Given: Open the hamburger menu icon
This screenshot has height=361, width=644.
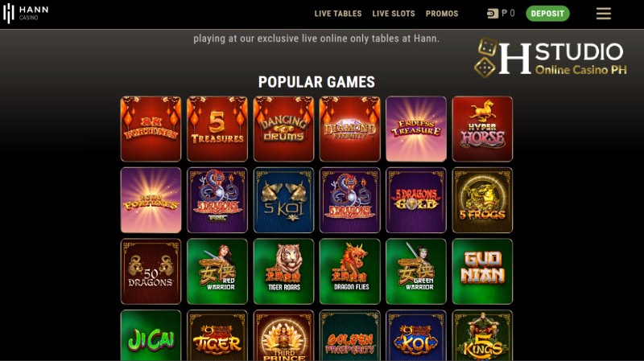Looking at the screenshot, I should [603, 14].
